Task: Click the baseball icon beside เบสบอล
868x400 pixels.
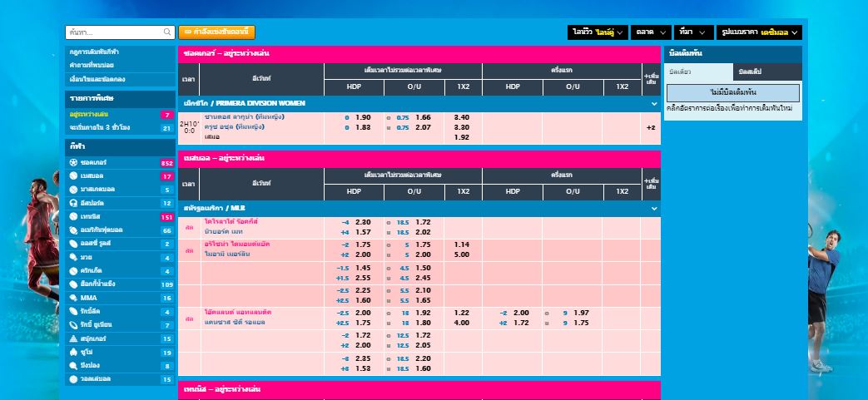Action: (x=73, y=176)
